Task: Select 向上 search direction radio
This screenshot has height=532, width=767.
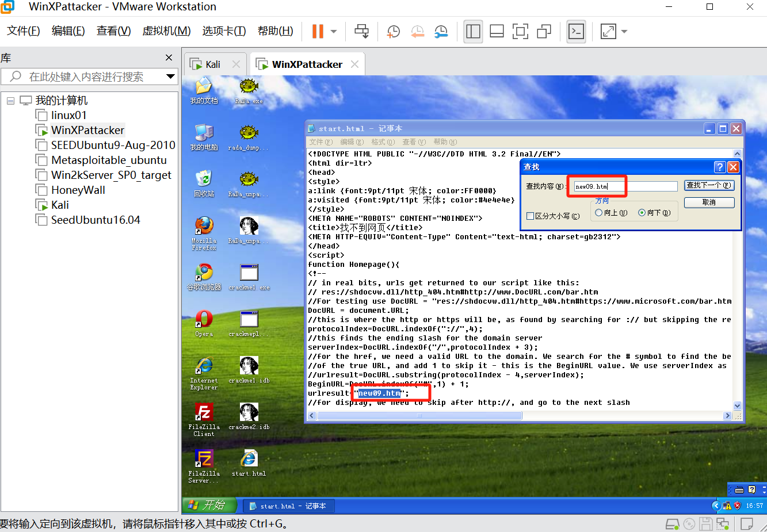Action: click(x=598, y=213)
